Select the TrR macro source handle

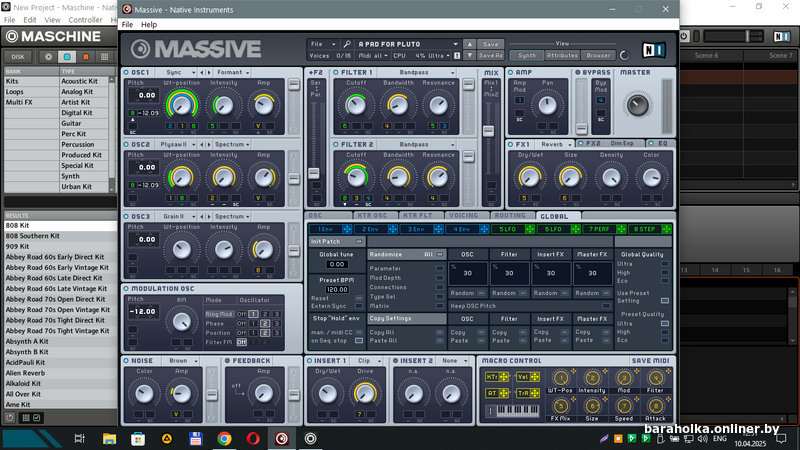528,393
